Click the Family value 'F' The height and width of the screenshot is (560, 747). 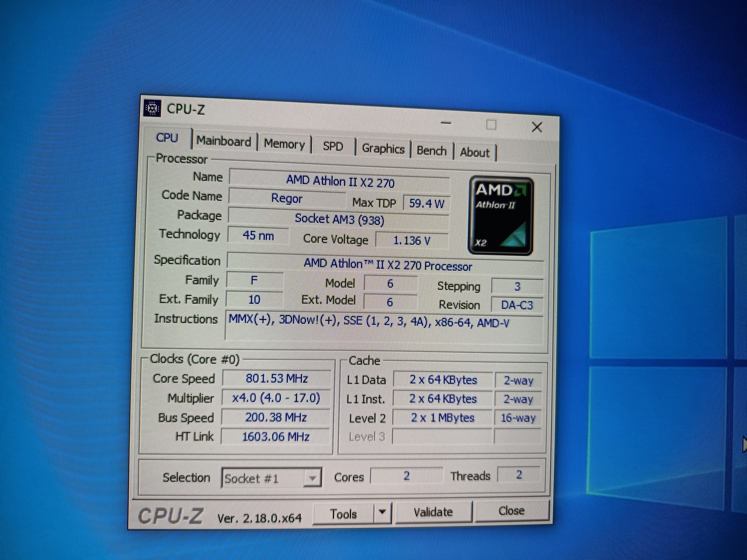point(254,280)
